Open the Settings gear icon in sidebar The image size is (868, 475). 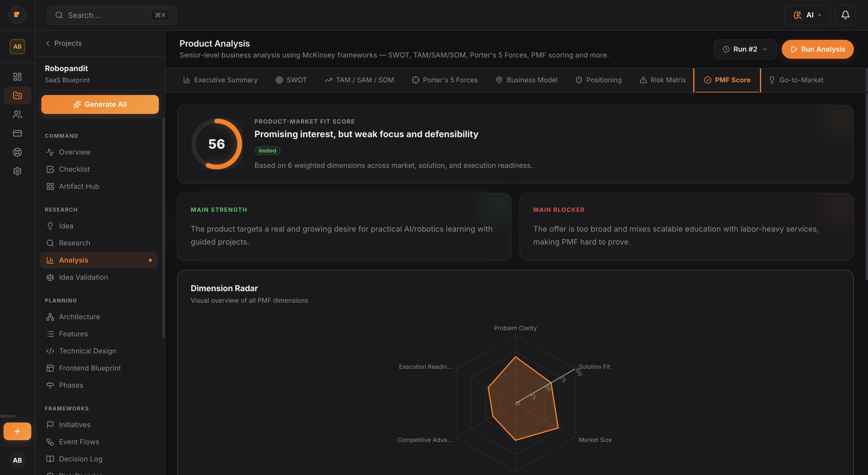17,171
